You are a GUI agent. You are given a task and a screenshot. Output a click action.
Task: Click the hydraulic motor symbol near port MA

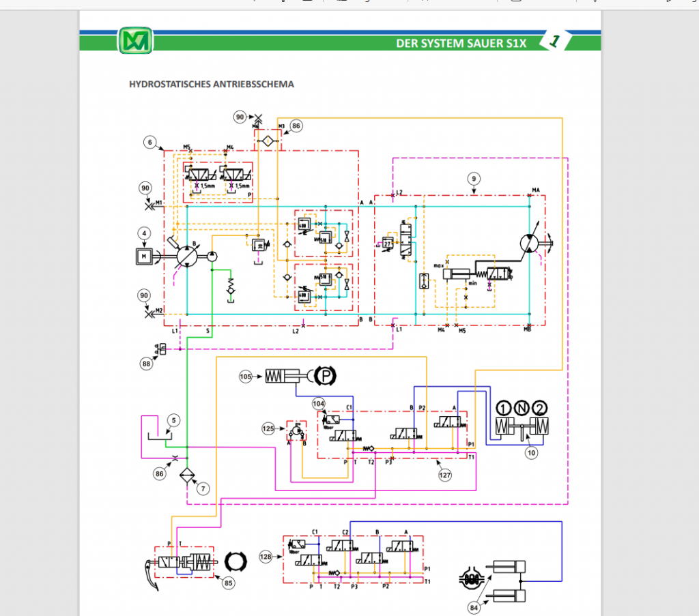point(529,244)
